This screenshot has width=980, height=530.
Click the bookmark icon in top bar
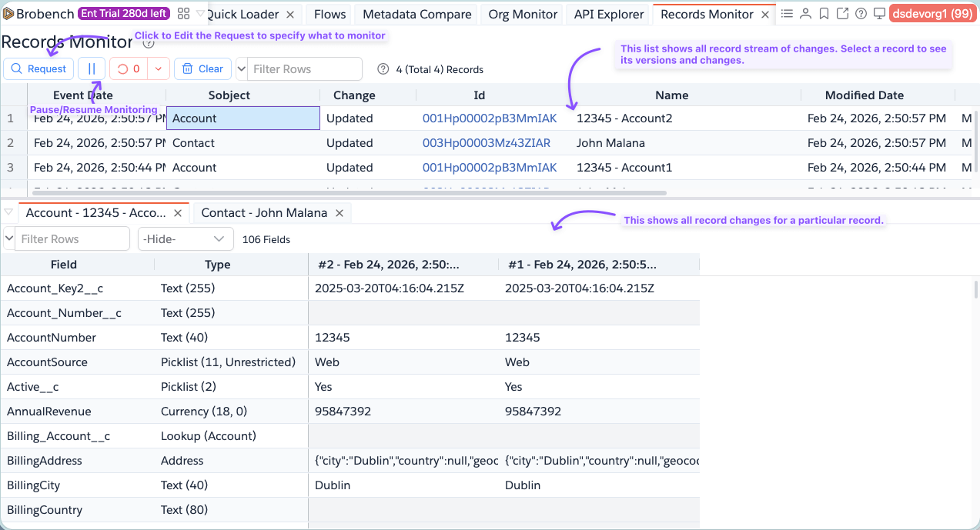pyautogui.click(x=824, y=14)
